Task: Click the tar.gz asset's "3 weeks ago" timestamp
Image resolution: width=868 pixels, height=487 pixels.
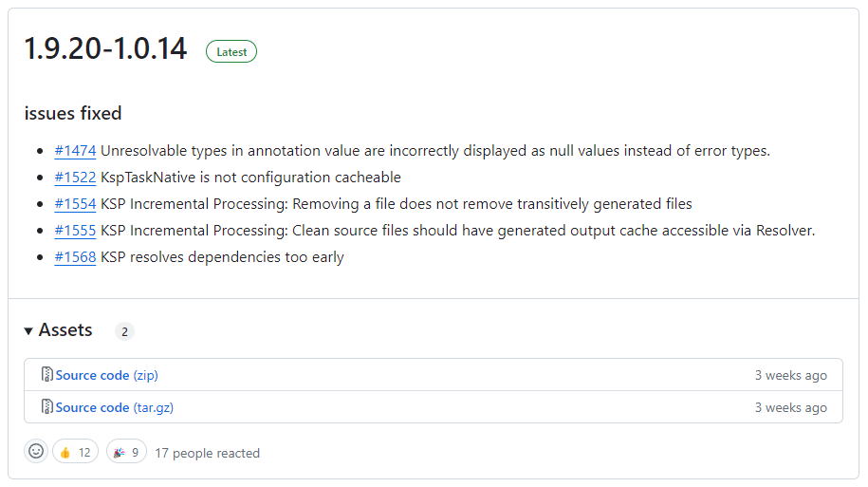Action: point(790,407)
